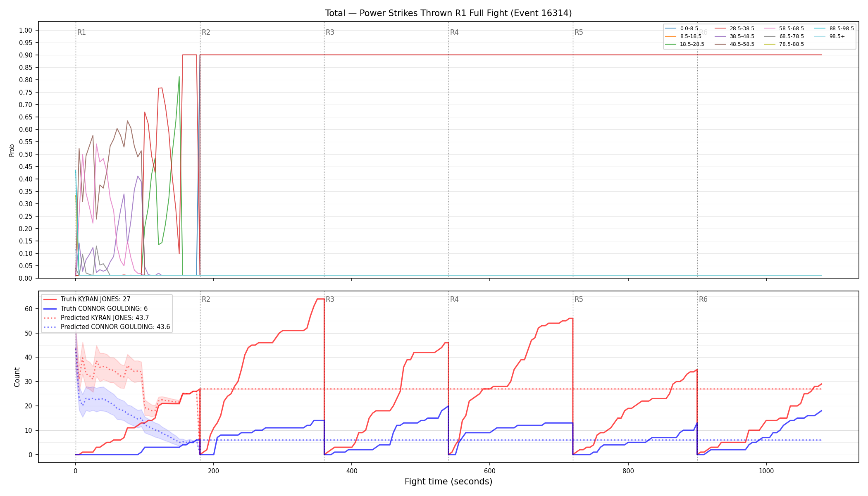Click the '600' tick on the time axis
The width and height of the screenshot is (868, 496).
(x=490, y=471)
